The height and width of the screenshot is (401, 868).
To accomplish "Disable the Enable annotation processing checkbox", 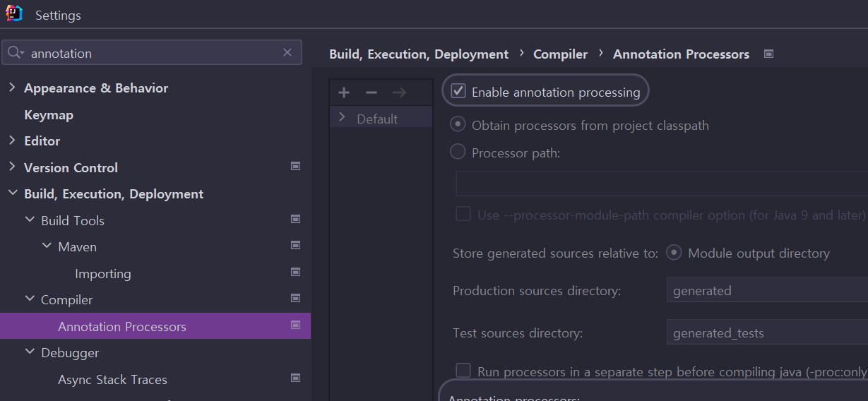I will (x=458, y=91).
